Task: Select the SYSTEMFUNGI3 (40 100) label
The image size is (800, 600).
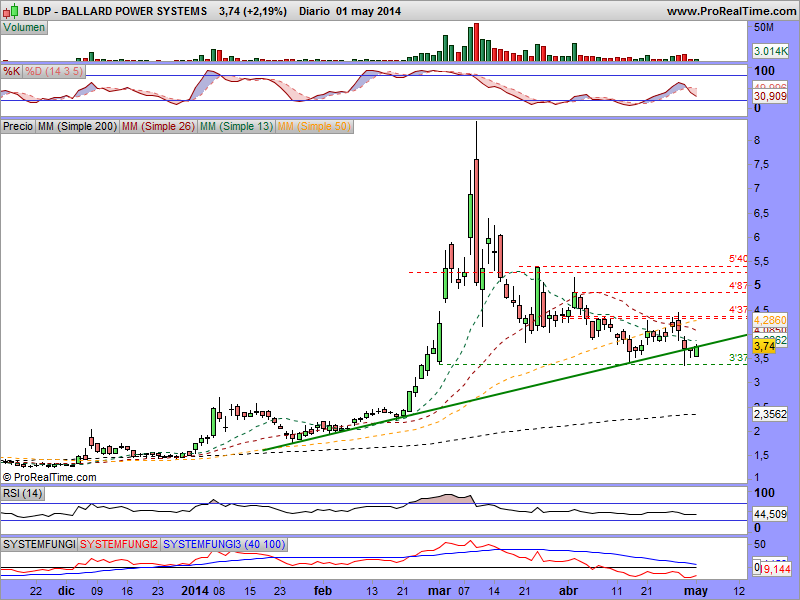Action: tap(224, 544)
